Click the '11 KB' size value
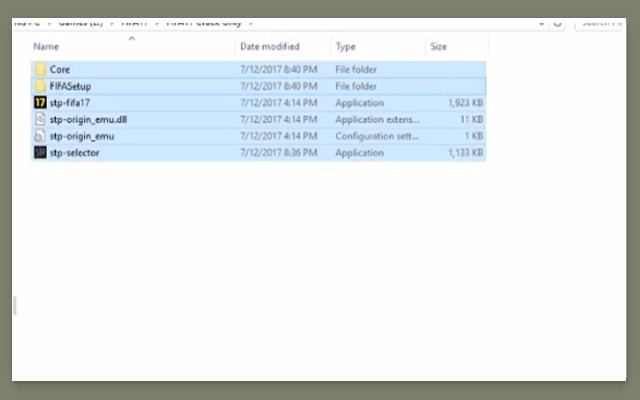The width and height of the screenshot is (640, 400). click(471, 120)
